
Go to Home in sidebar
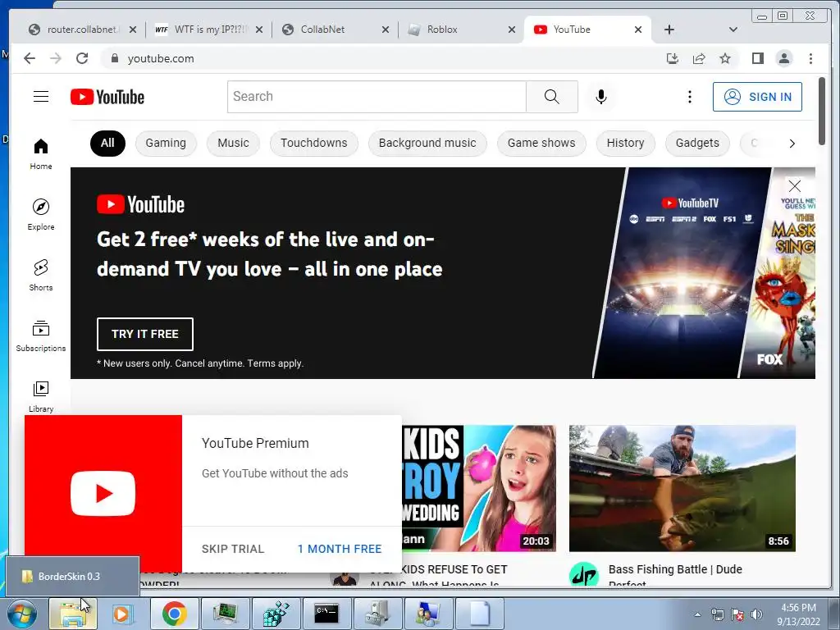[x=41, y=154]
